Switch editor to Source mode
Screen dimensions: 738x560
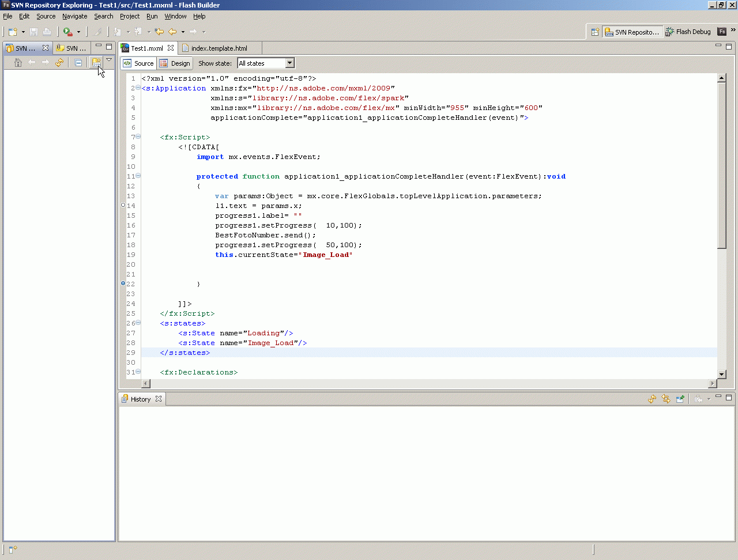coord(138,63)
